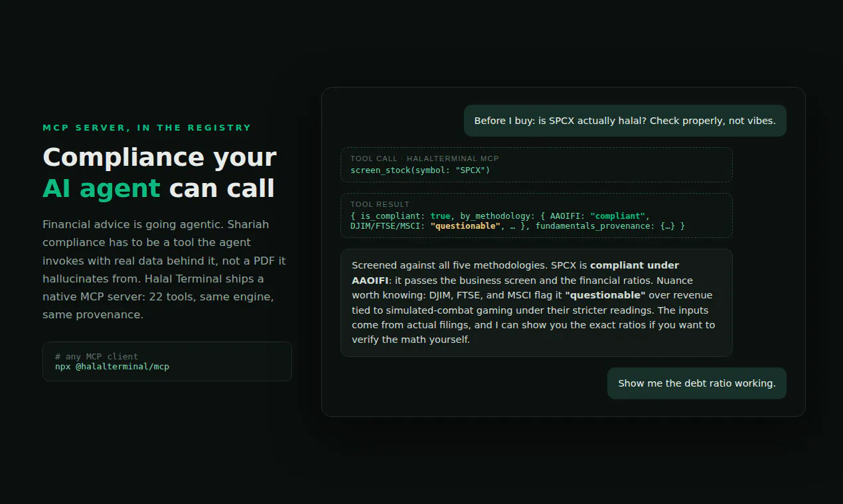
Task: Click the 'npx @halalterminal/mcp' command
Action: tap(112, 367)
